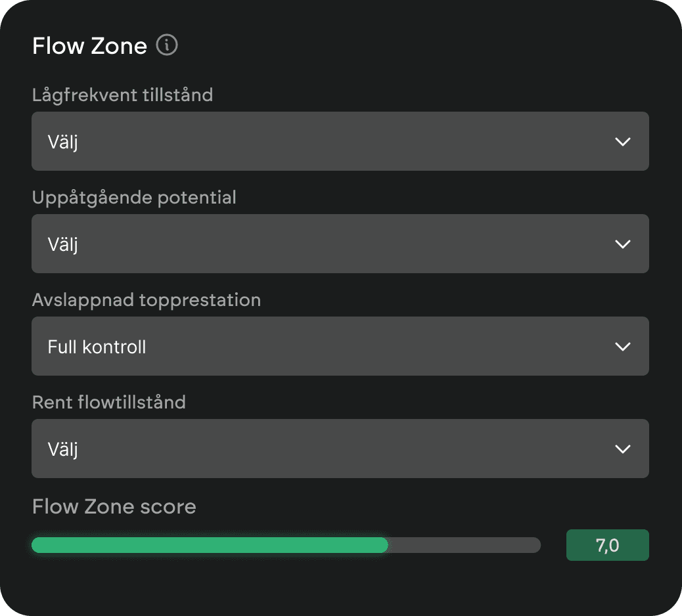This screenshot has height=616, width=682.
Task: Click the chevron in Rent flowtillstånd field
Action: [622, 449]
